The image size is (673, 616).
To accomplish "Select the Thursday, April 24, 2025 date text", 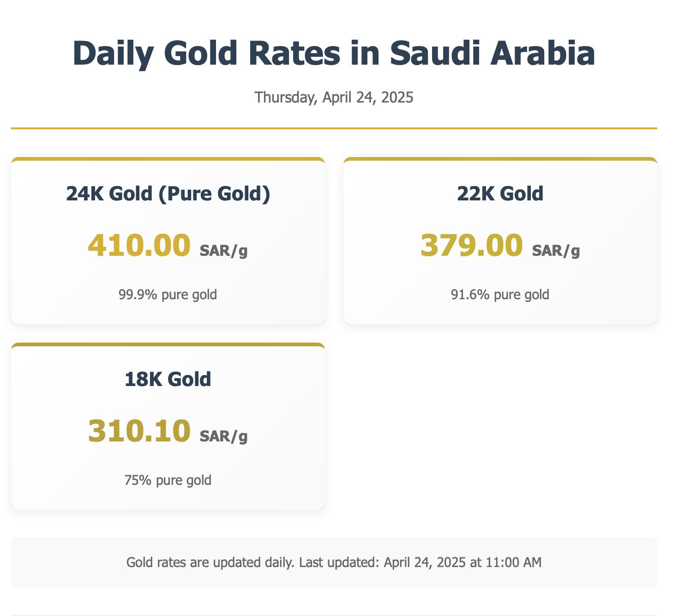I will coord(334,97).
